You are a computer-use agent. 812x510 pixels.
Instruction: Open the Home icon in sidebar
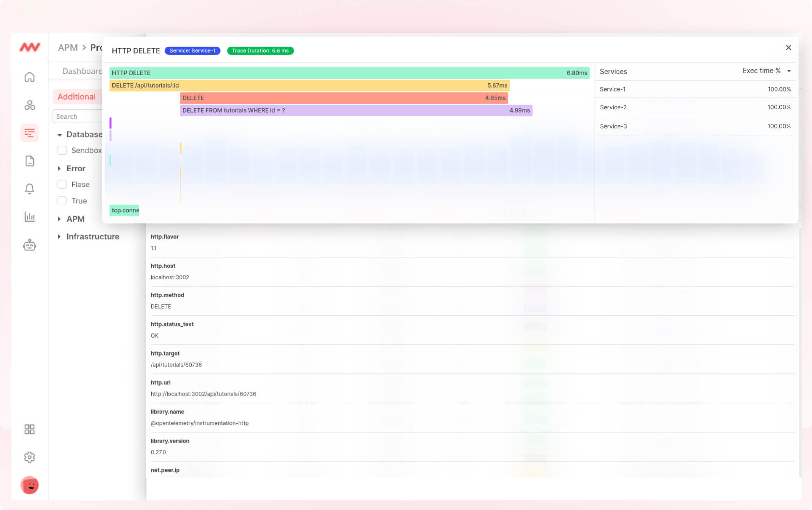click(x=30, y=77)
